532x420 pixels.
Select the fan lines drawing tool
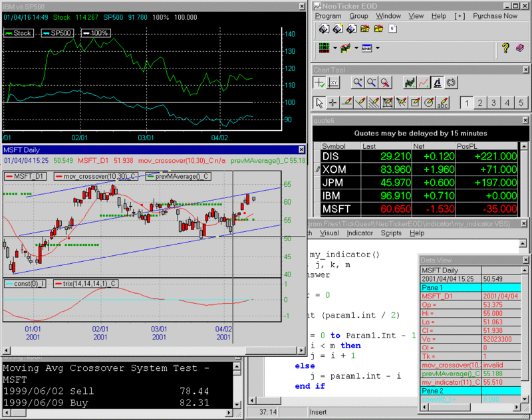pyautogui.click(x=402, y=103)
